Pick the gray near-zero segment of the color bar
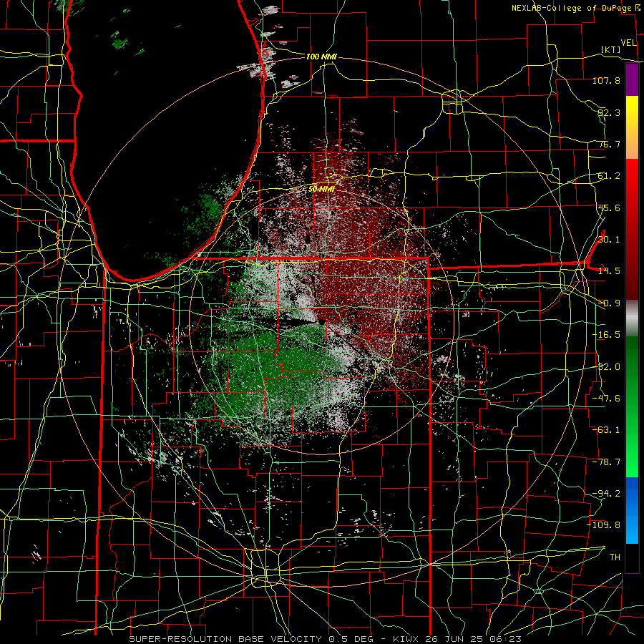 [632, 318]
